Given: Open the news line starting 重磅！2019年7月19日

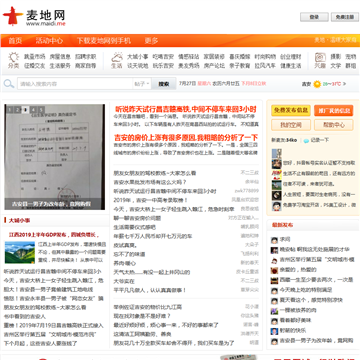Looking at the screenshot, I should (54, 325).
